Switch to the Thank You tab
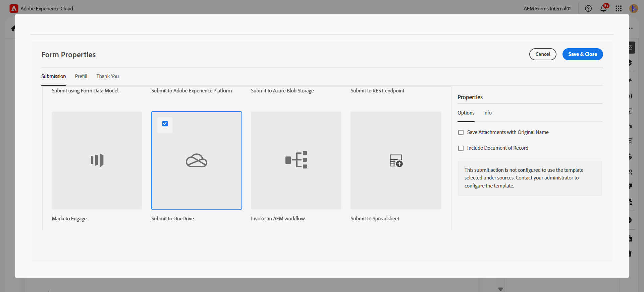The image size is (644, 292). click(x=108, y=76)
